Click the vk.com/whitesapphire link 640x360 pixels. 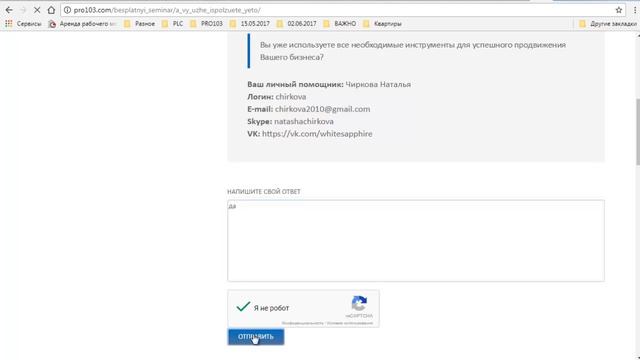317,134
